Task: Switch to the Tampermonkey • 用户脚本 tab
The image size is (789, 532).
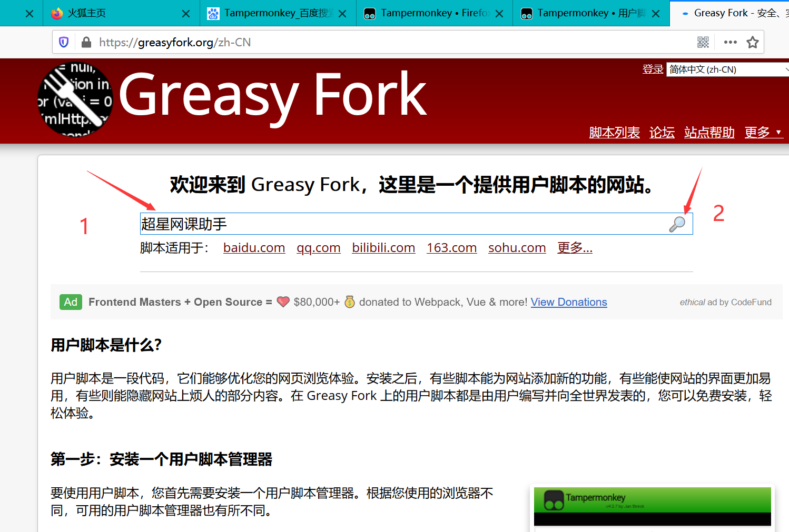Action: 591,13
